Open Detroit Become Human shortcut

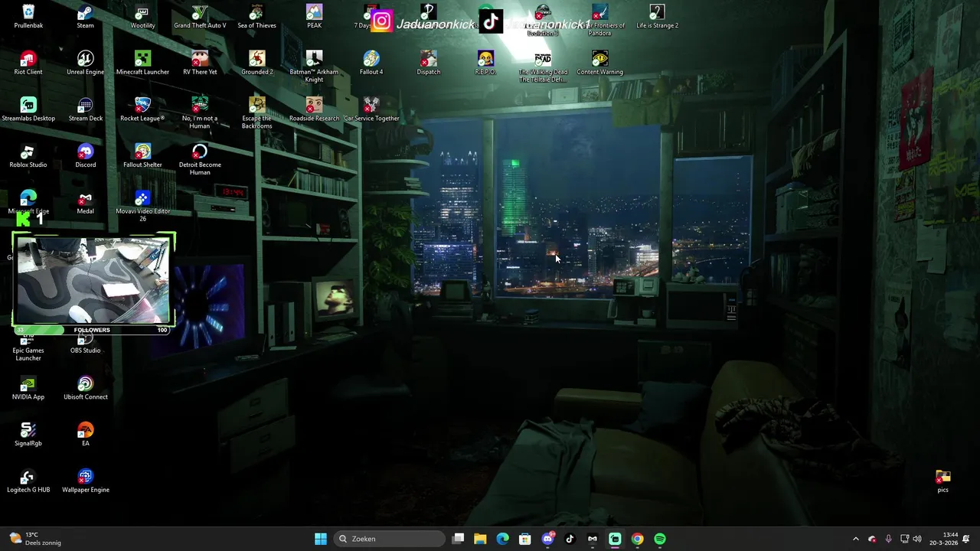pos(200,160)
